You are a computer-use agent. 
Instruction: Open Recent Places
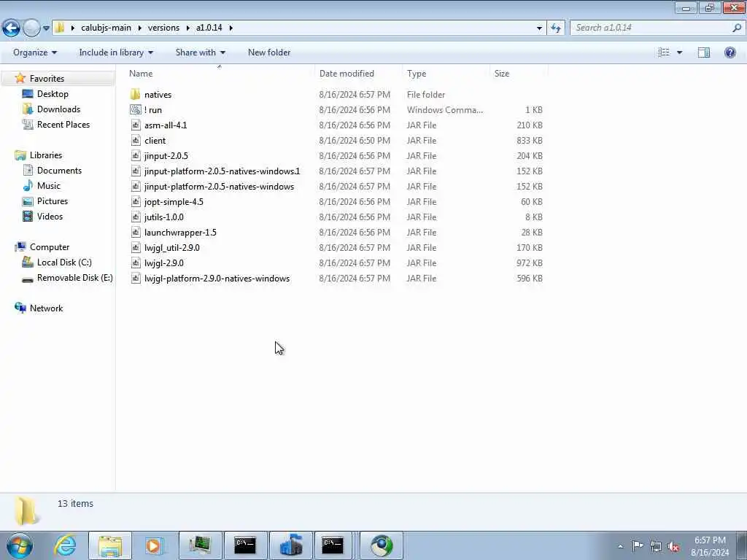pyautogui.click(x=63, y=124)
